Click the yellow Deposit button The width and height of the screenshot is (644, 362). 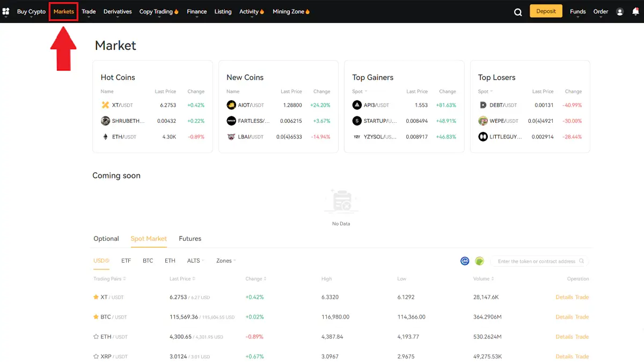[546, 11]
